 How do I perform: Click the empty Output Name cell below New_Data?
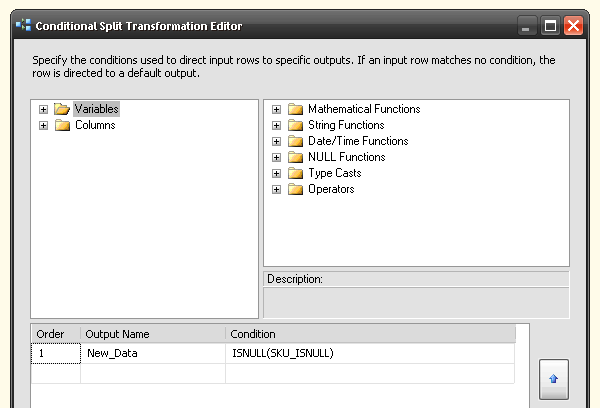tap(152, 373)
